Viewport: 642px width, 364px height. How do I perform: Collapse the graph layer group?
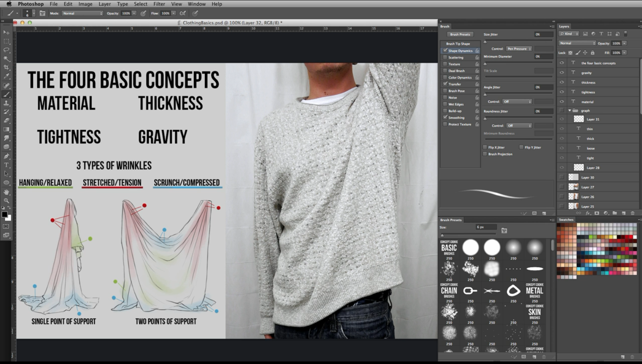pos(570,111)
